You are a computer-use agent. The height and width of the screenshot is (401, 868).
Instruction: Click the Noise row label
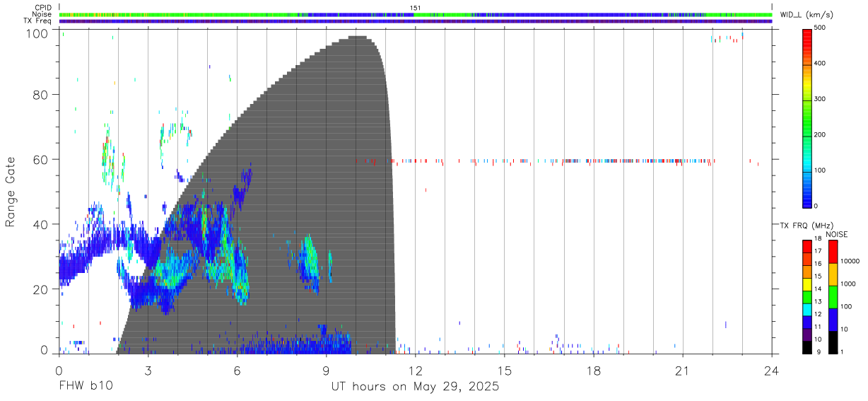click(x=42, y=14)
